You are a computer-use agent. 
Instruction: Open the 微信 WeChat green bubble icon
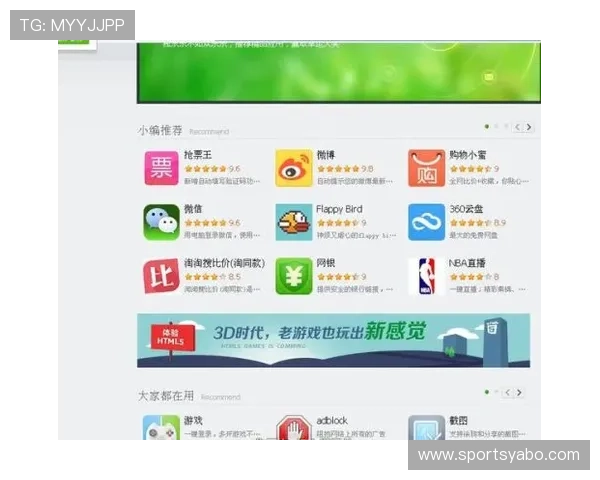coord(161,222)
